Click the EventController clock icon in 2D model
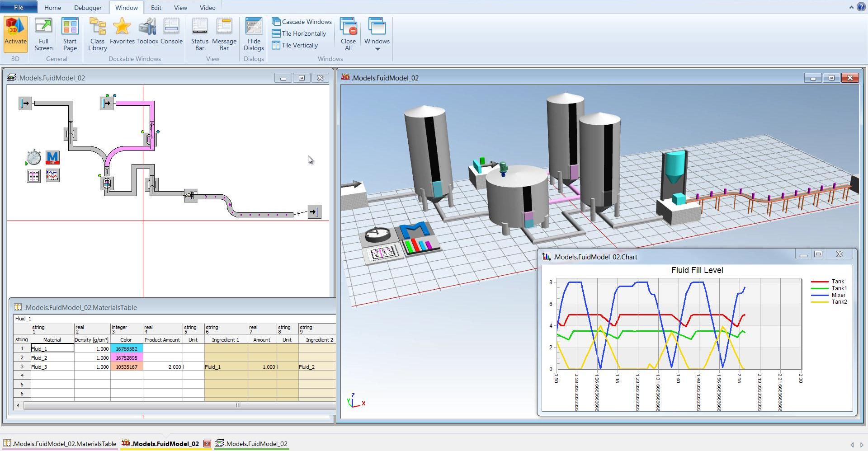Image resolution: width=868 pixels, height=451 pixels. point(34,158)
